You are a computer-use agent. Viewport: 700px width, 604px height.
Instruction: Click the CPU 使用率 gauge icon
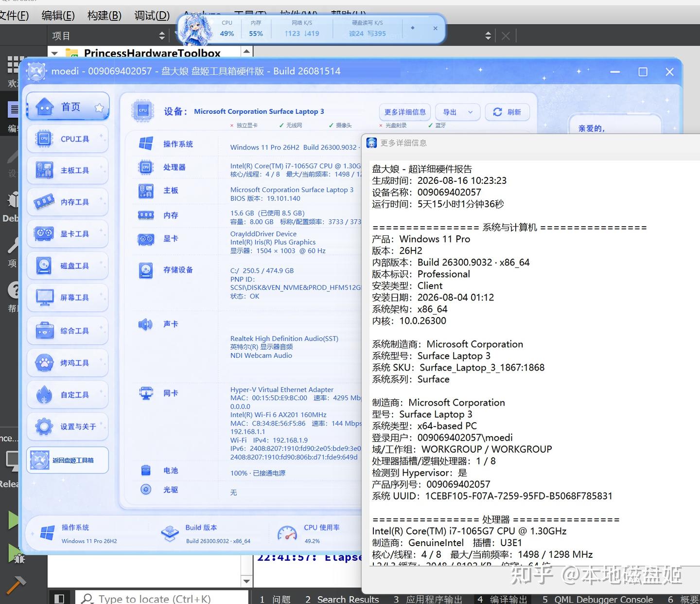coord(287,533)
